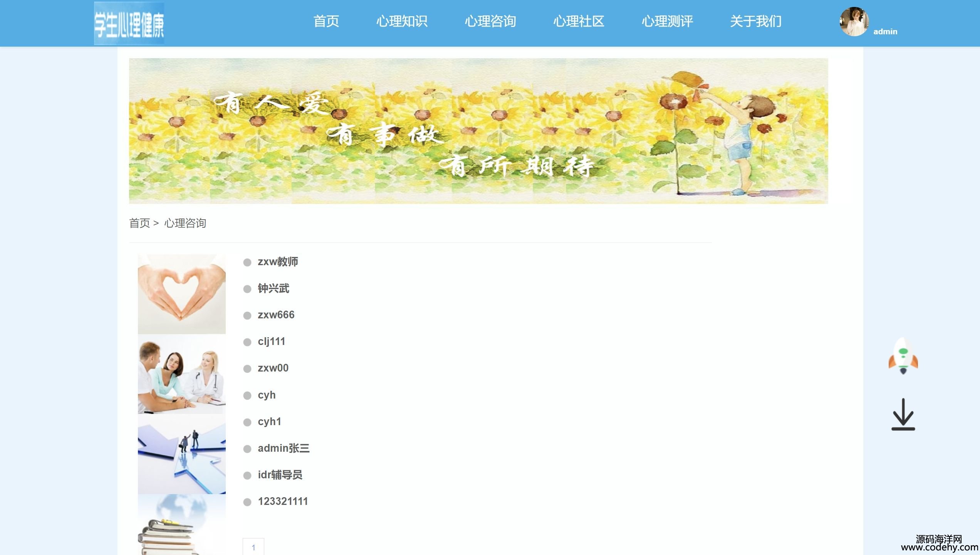Click the 首页 breadcrumb link
This screenshot has height=555, width=980.
coord(139,223)
